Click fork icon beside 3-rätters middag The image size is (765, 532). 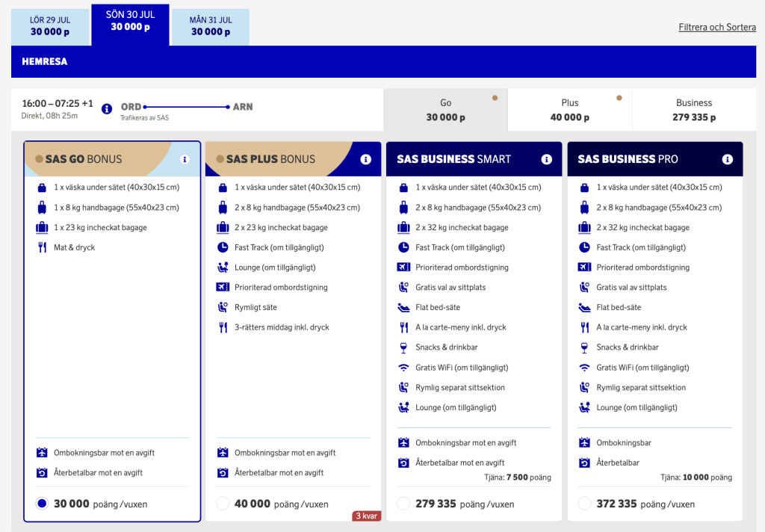point(223,327)
